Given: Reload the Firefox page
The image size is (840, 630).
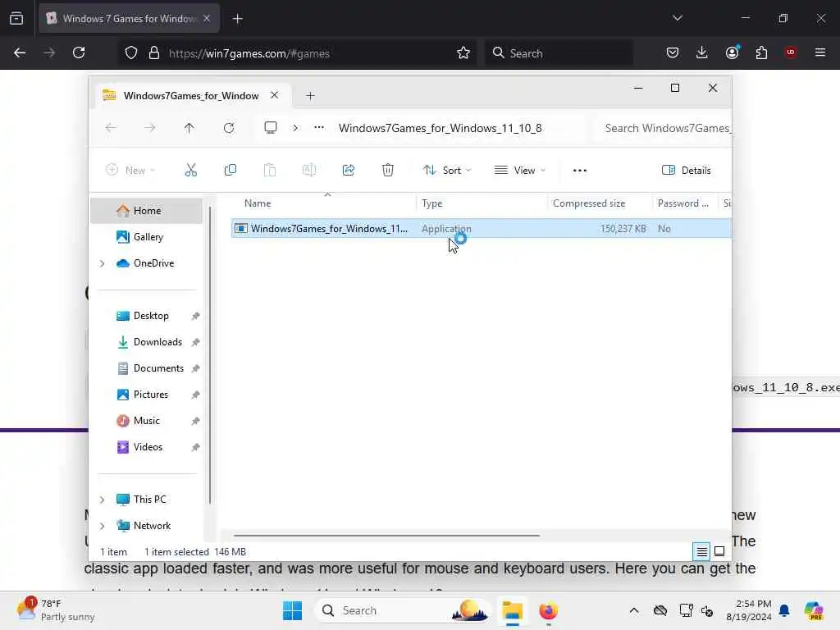Looking at the screenshot, I should click(79, 52).
